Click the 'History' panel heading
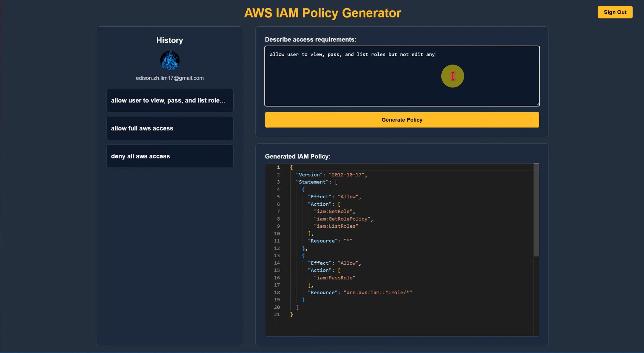The height and width of the screenshot is (353, 644). click(x=169, y=40)
